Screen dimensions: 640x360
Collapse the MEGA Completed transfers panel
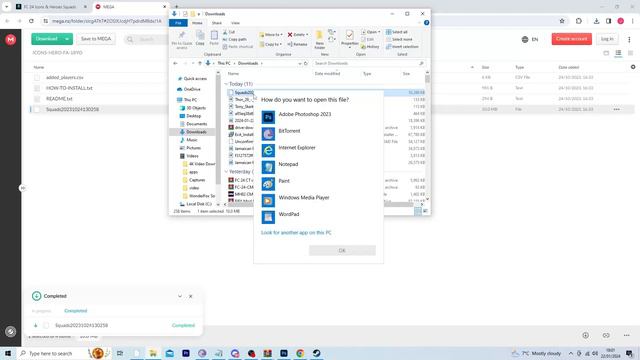click(180, 296)
